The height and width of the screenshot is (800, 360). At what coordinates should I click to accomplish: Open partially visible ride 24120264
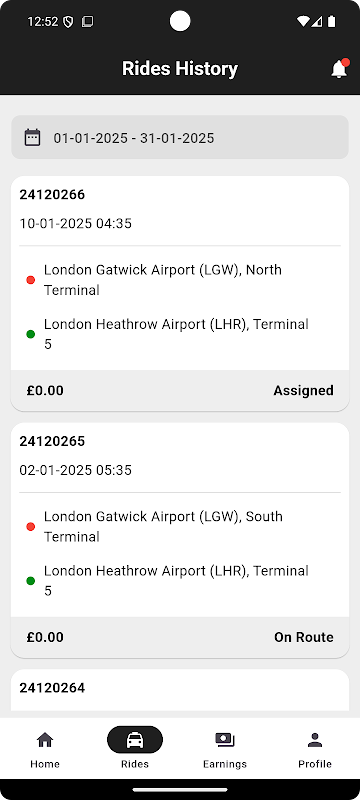click(x=180, y=690)
